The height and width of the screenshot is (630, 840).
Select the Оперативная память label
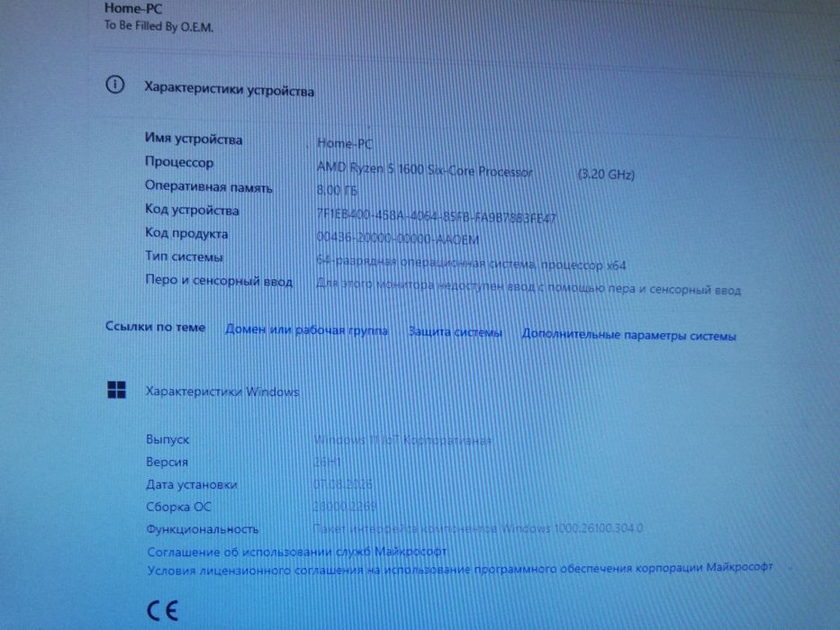pyautogui.click(x=208, y=186)
